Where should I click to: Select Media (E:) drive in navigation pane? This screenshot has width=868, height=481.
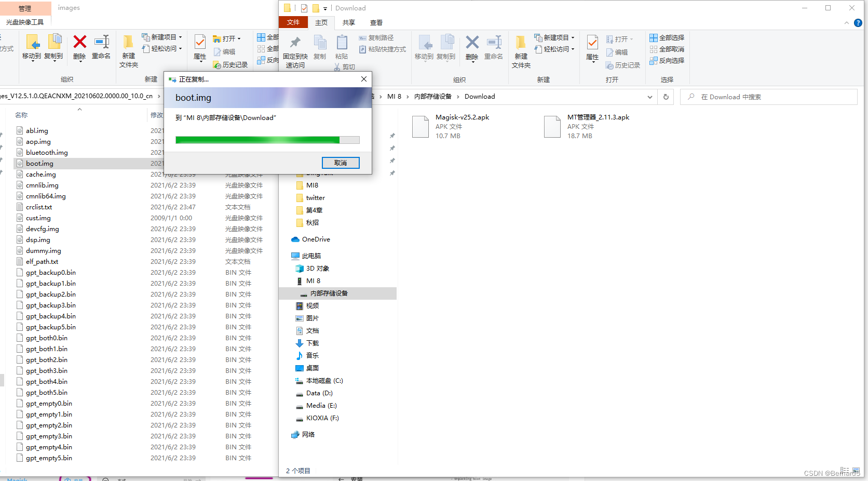coord(316,406)
